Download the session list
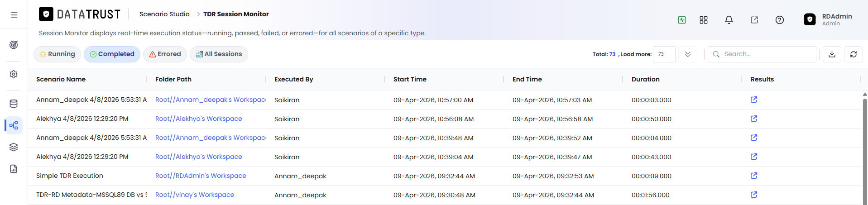Viewport: 868px width, 205px height. point(832,54)
